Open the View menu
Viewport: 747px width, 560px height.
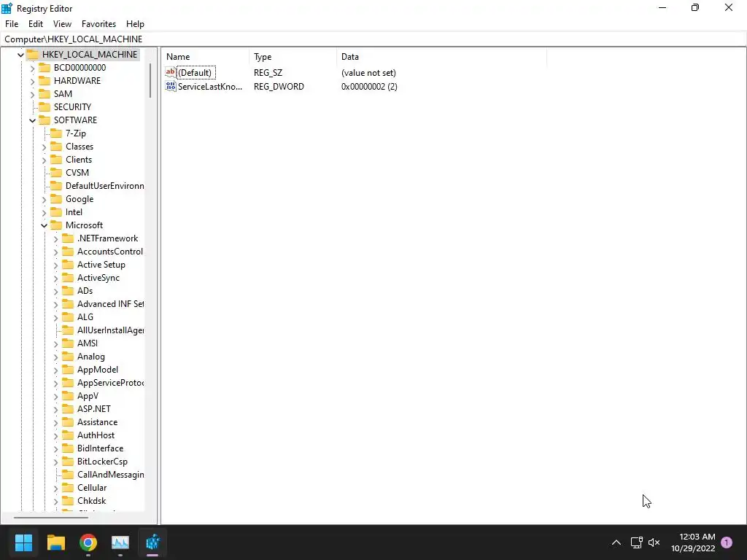pyautogui.click(x=62, y=24)
